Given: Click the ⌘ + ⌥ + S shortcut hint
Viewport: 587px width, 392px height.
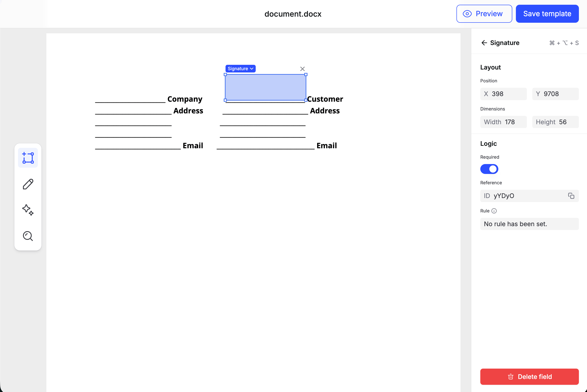Looking at the screenshot, I should click(564, 43).
